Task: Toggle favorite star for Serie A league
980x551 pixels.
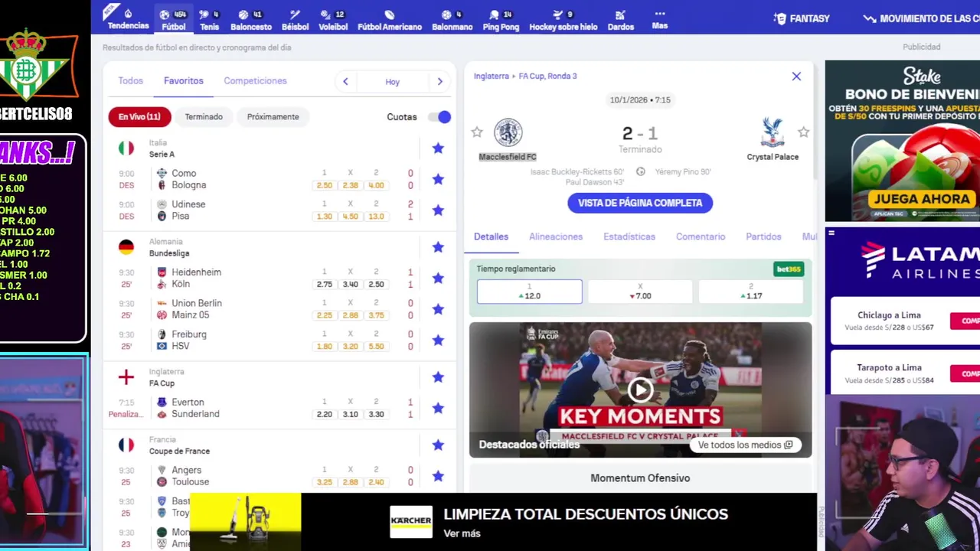Action: click(x=438, y=148)
